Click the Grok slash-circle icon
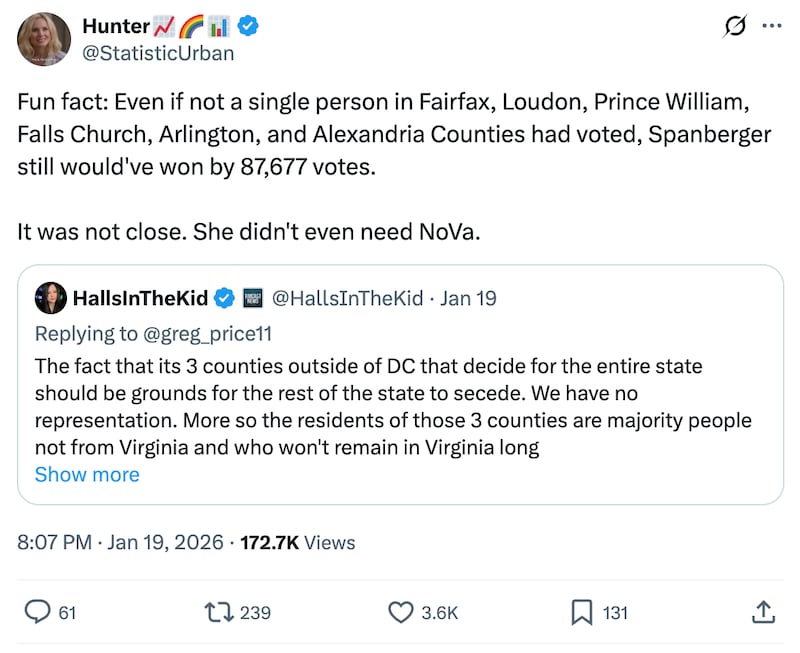This screenshot has width=800, height=653. tap(737, 28)
